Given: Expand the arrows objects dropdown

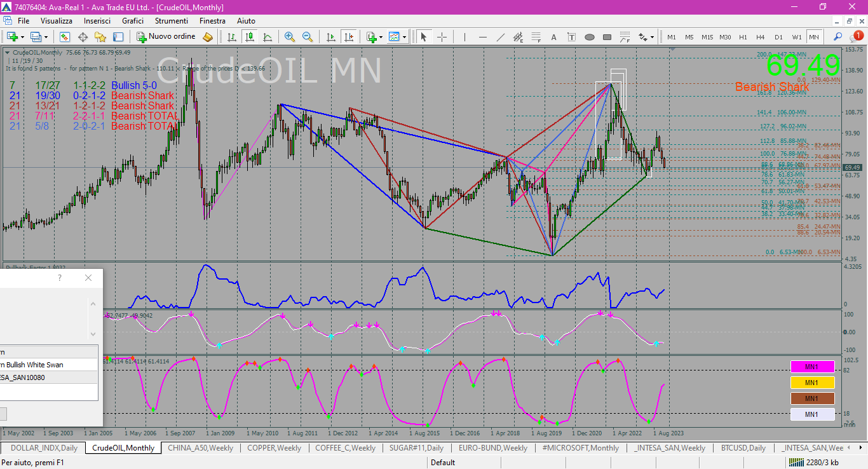Looking at the screenshot, I should pos(653,37).
